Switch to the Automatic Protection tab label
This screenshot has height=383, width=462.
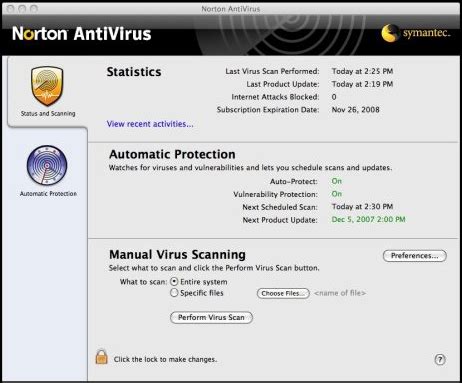(x=48, y=193)
